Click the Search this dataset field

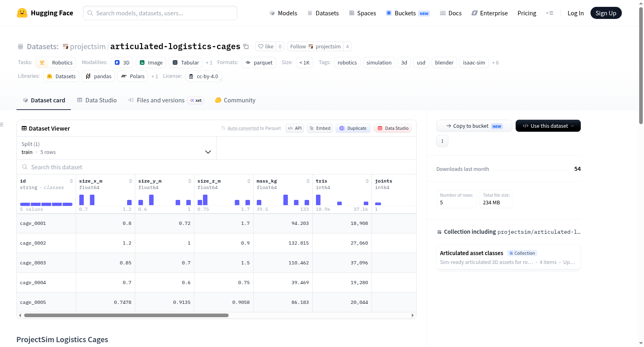[x=217, y=167]
